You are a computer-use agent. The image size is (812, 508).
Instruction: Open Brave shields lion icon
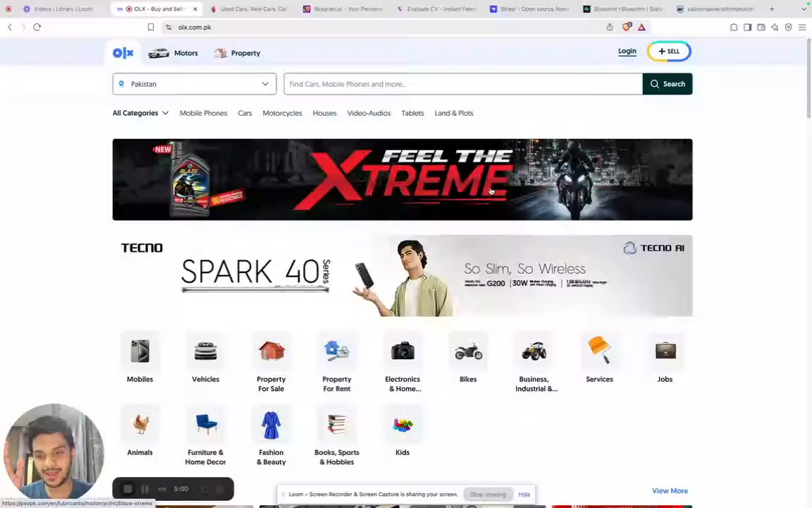click(627, 27)
